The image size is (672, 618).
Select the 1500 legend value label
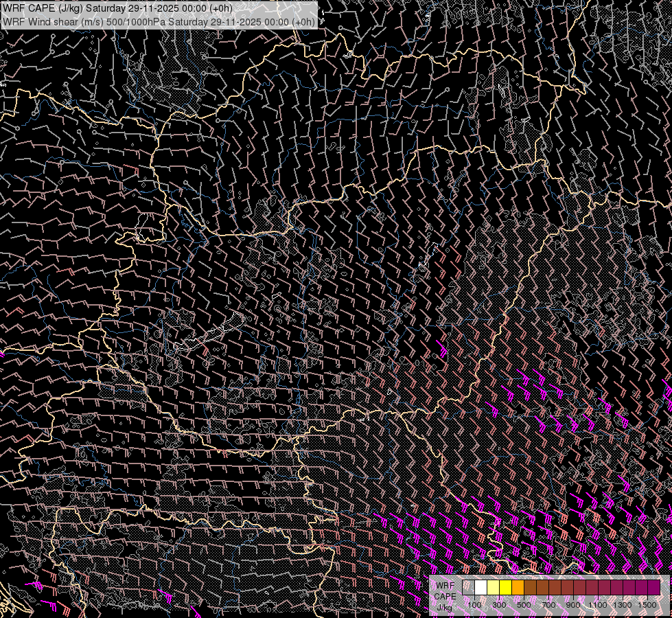[647, 605]
